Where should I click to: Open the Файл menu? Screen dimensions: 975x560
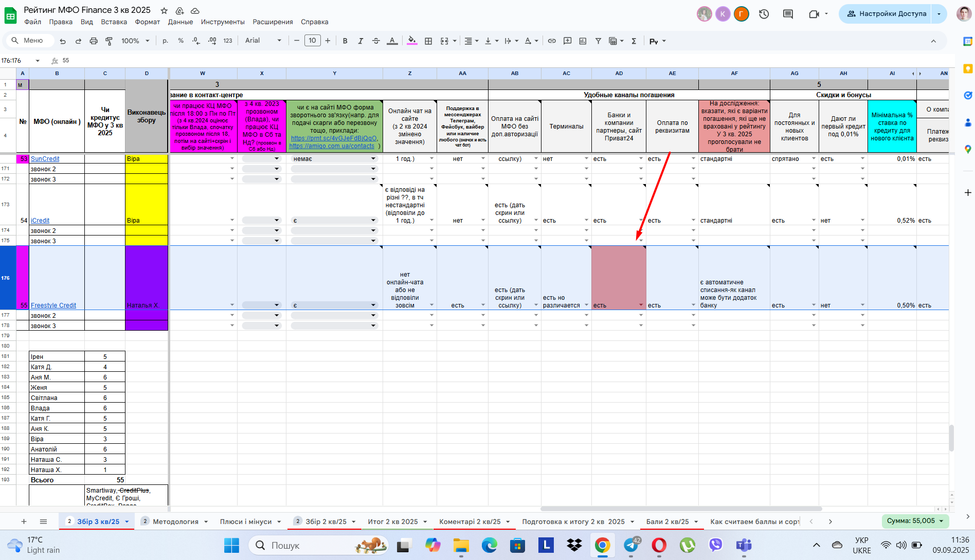(32, 22)
